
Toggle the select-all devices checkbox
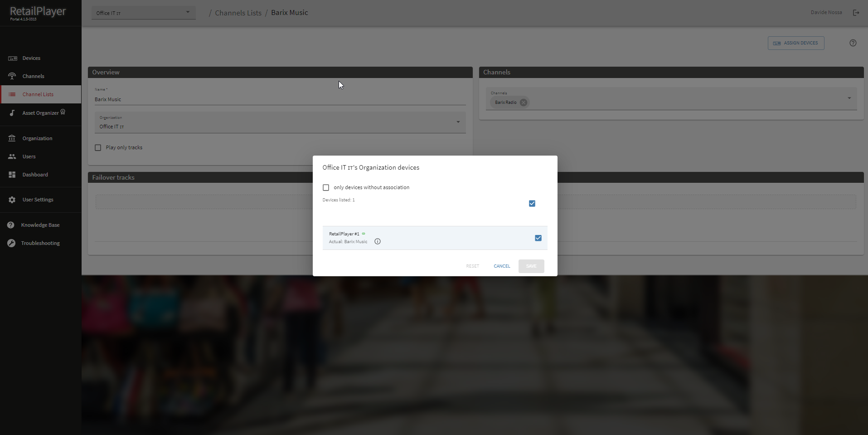[532, 204]
